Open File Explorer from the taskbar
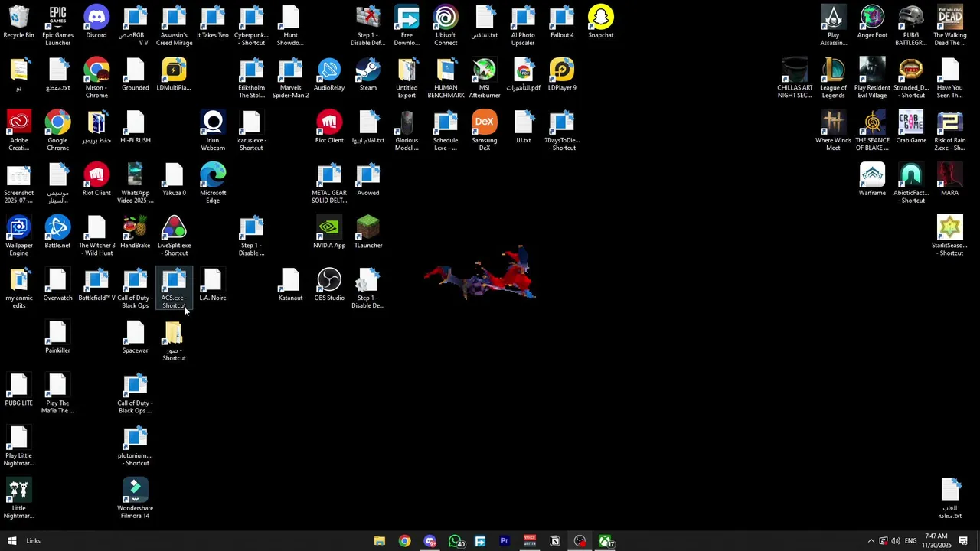The height and width of the screenshot is (551, 980). tap(380, 541)
